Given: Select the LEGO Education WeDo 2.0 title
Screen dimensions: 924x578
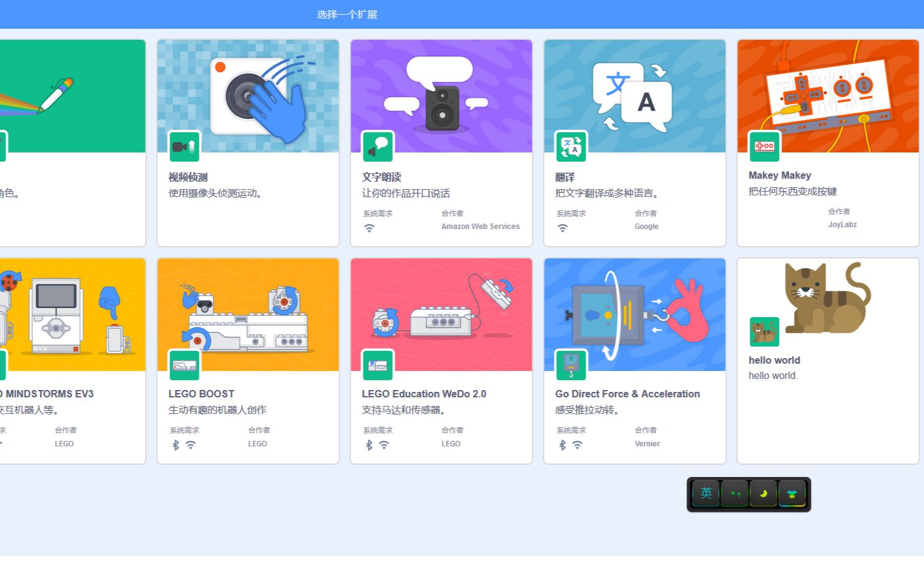Looking at the screenshot, I should click(x=423, y=394).
